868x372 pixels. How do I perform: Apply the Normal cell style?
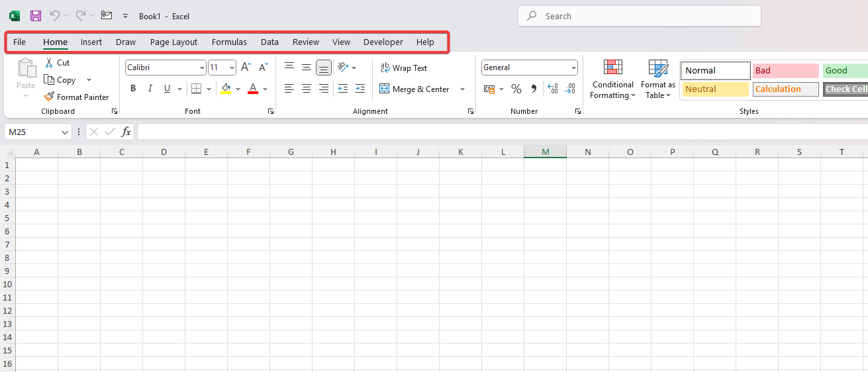716,70
